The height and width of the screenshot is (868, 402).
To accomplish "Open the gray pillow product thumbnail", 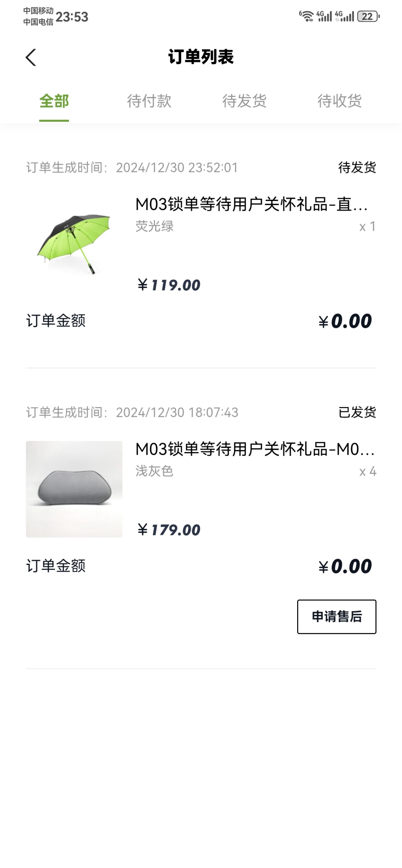I will pyautogui.click(x=74, y=489).
